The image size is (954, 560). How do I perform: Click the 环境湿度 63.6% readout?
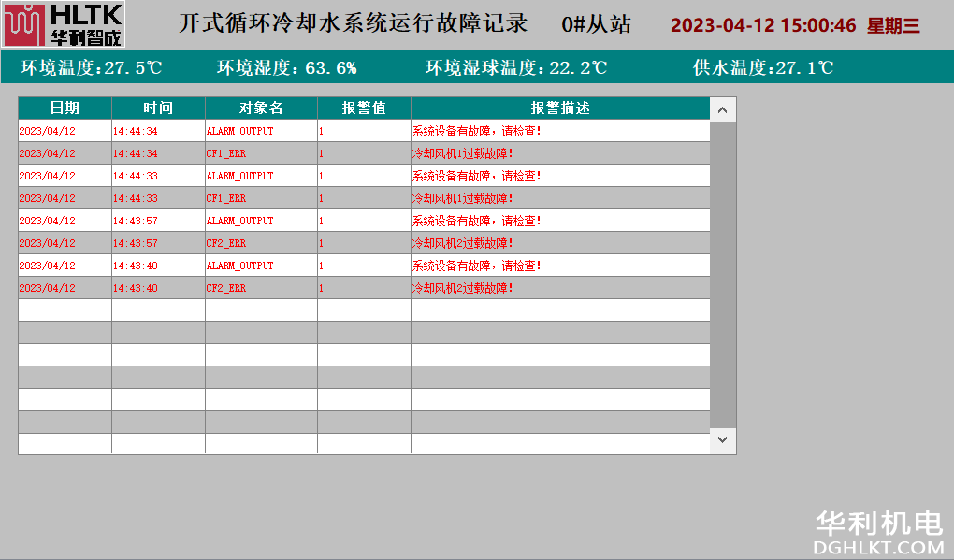tap(287, 67)
